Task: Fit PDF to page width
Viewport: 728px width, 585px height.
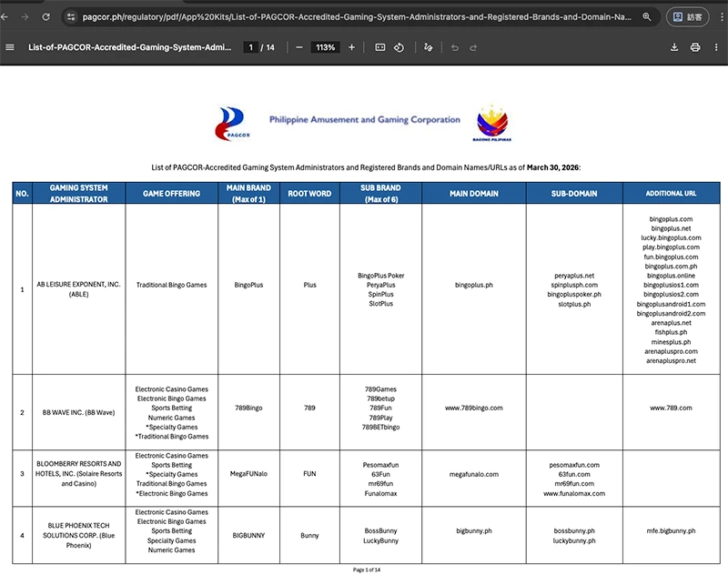Action: coord(379,47)
